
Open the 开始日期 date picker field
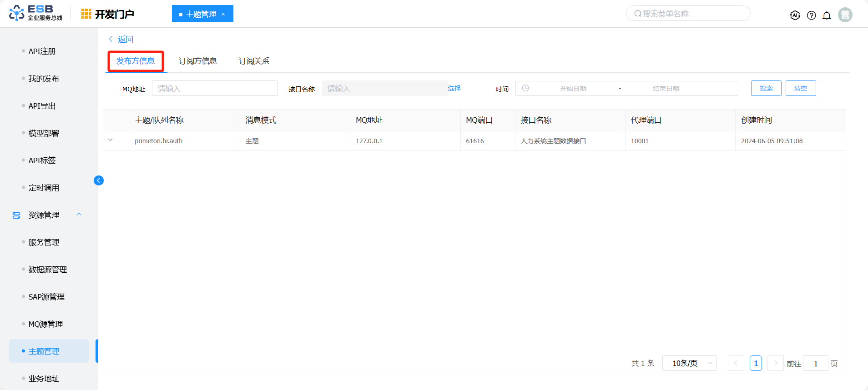click(x=573, y=89)
